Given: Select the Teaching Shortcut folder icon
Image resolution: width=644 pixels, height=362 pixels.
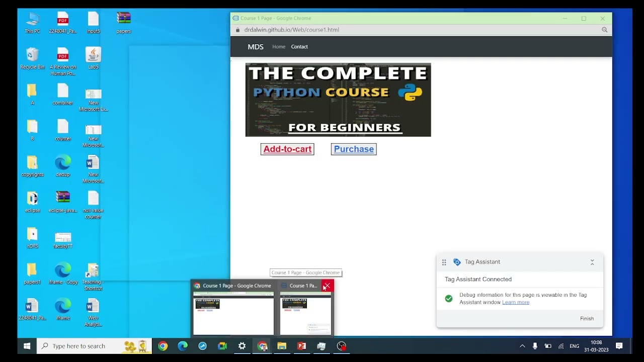Looking at the screenshot, I should [93, 277].
